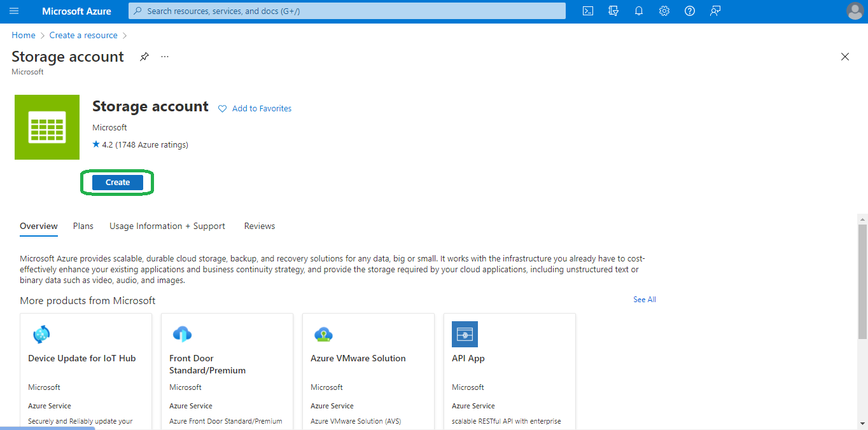Open See All products list
This screenshot has height=430, width=868.
[x=644, y=299]
